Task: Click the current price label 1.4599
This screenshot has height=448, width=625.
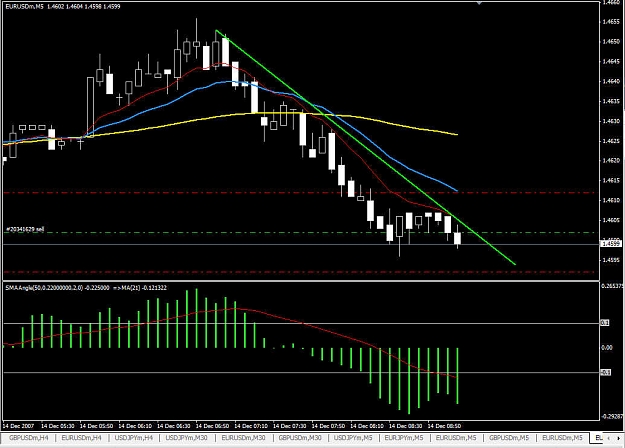Action: pyautogui.click(x=611, y=243)
